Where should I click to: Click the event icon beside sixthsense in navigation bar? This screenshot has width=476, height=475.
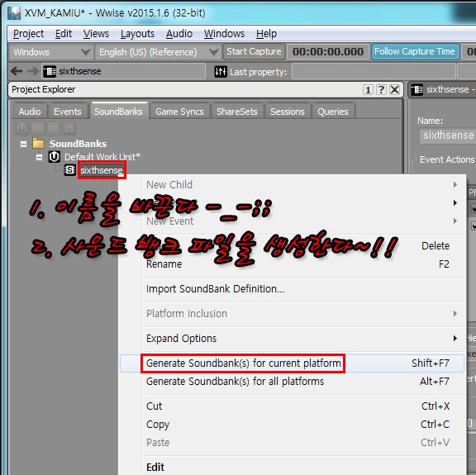(x=50, y=72)
